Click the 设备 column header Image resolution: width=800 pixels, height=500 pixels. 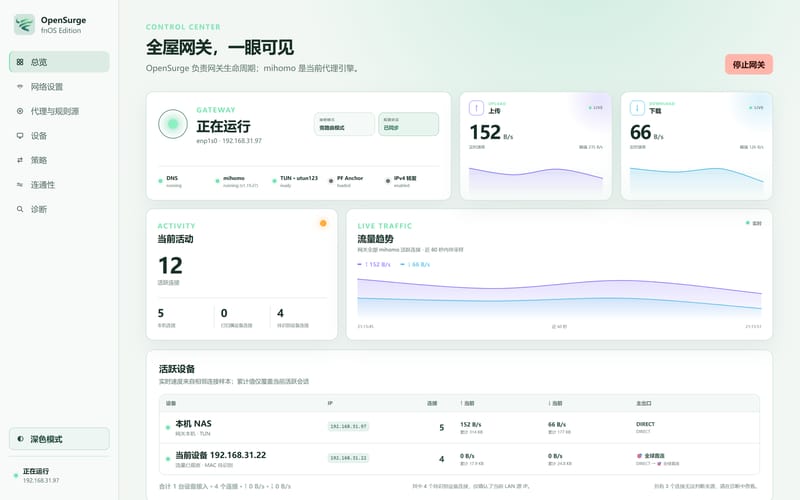[171, 403]
